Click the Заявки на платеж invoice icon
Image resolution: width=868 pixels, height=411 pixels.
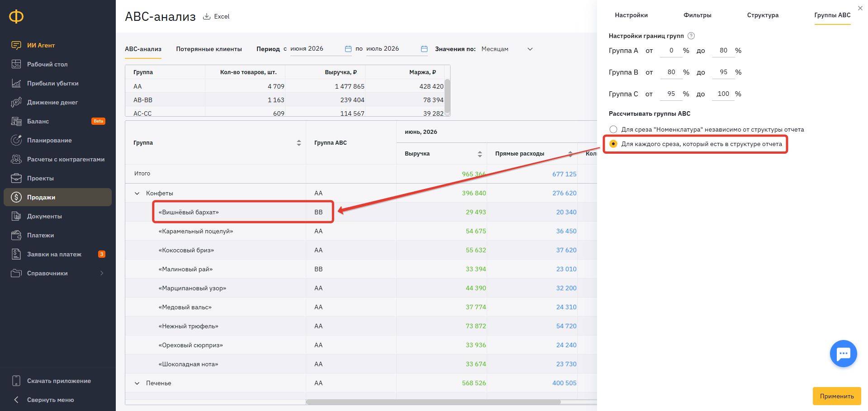coord(16,254)
